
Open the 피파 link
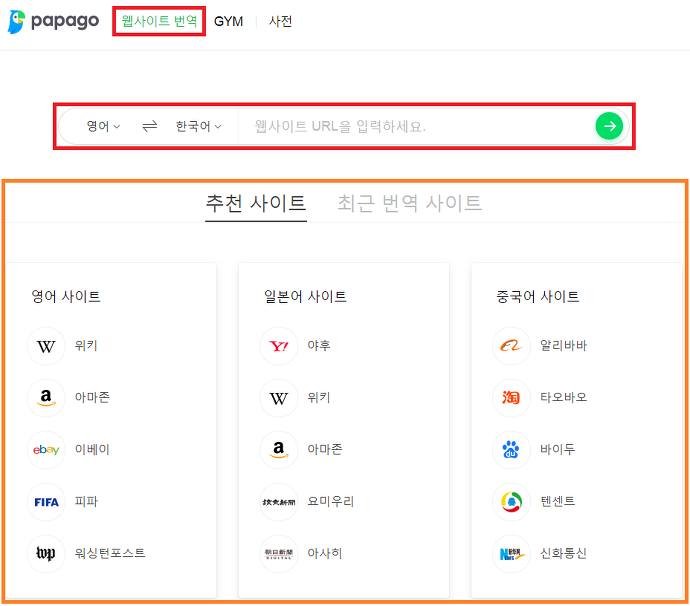click(86, 501)
